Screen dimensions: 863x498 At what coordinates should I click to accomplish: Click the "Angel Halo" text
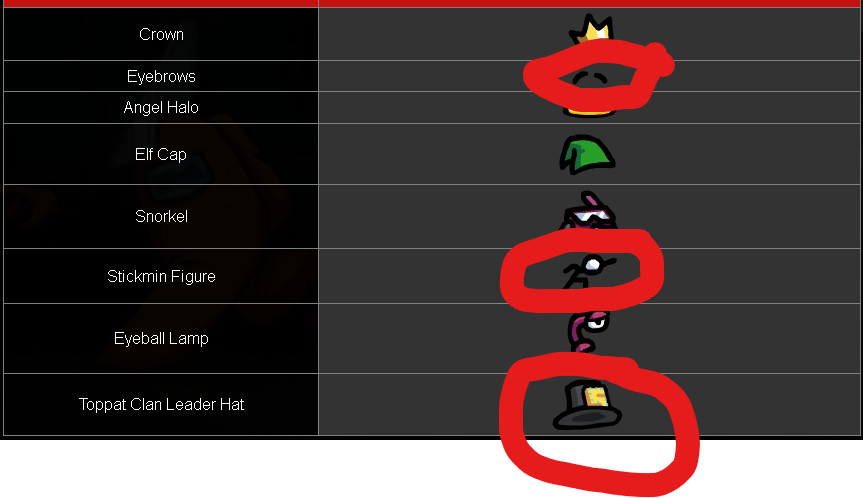[161, 107]
